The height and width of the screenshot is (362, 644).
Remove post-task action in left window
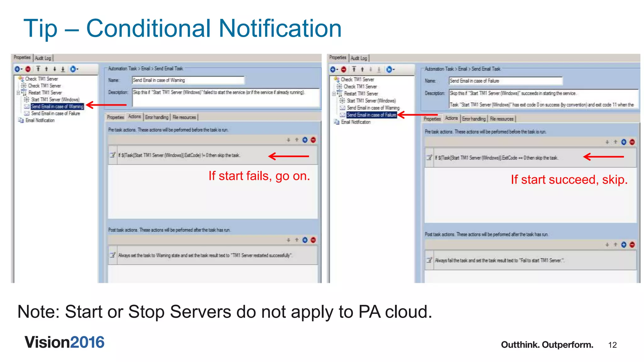(x=313, y=240)
